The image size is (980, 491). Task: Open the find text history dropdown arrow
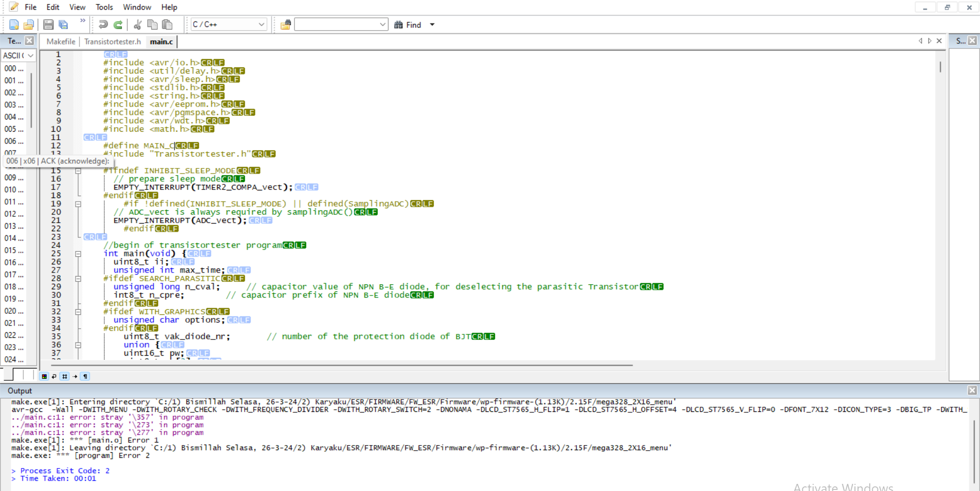383,24
